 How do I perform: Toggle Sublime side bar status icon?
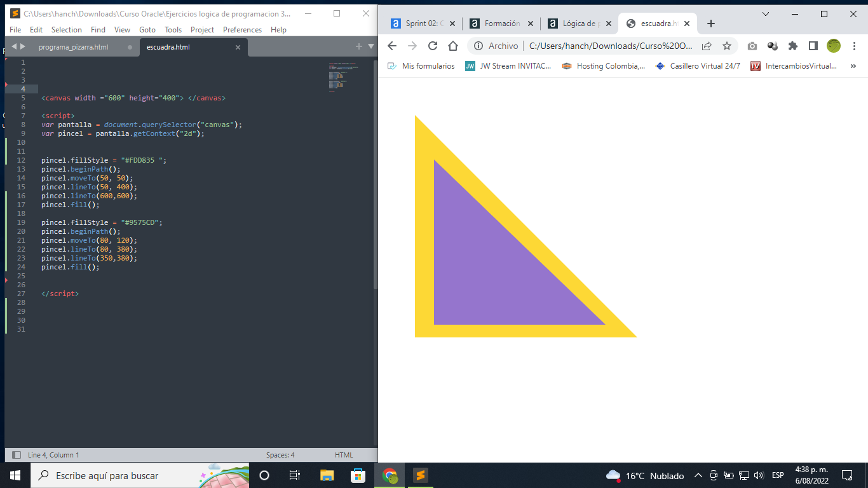tap(17, 455)
